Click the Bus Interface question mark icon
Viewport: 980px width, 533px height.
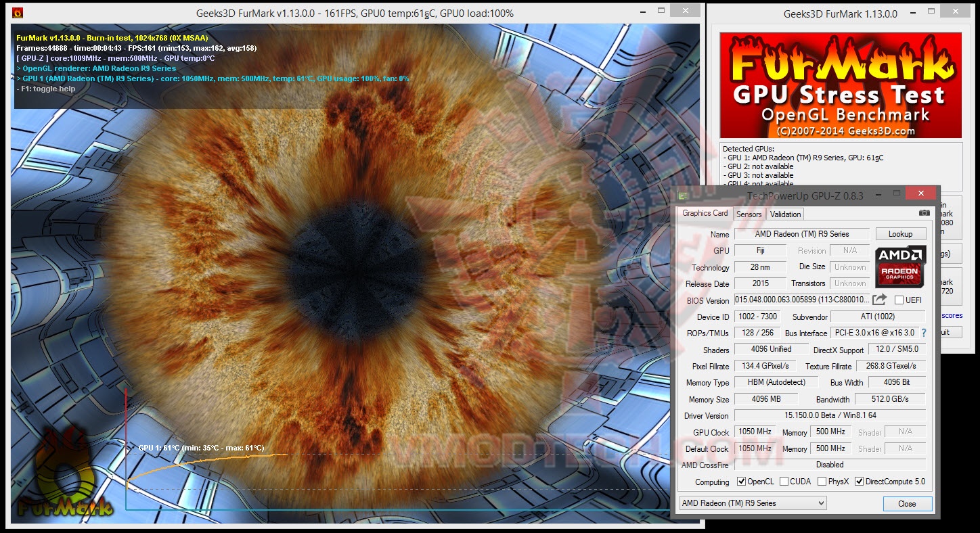[x=924, y=333]
